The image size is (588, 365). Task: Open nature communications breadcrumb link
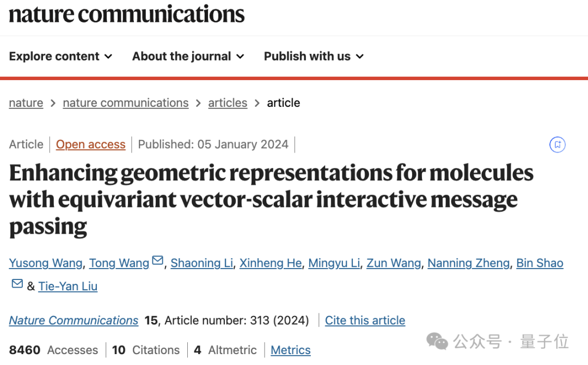pyautogui.click(x=126, y=103)
